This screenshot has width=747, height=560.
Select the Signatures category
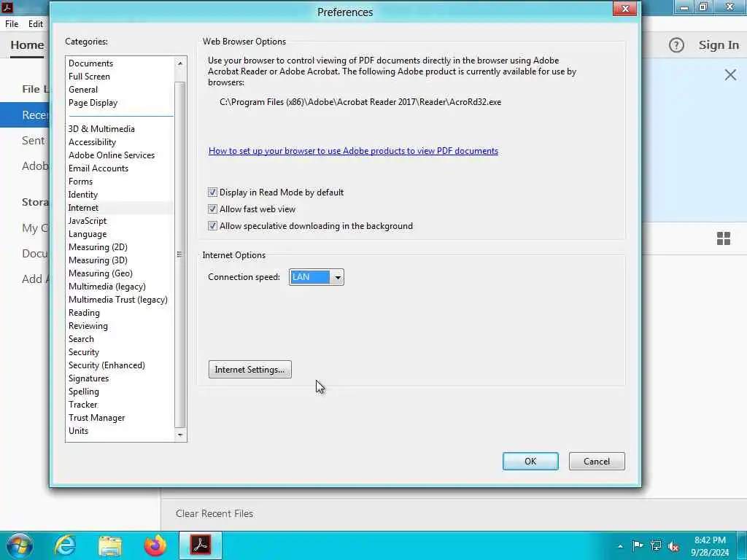pos(88,378)
